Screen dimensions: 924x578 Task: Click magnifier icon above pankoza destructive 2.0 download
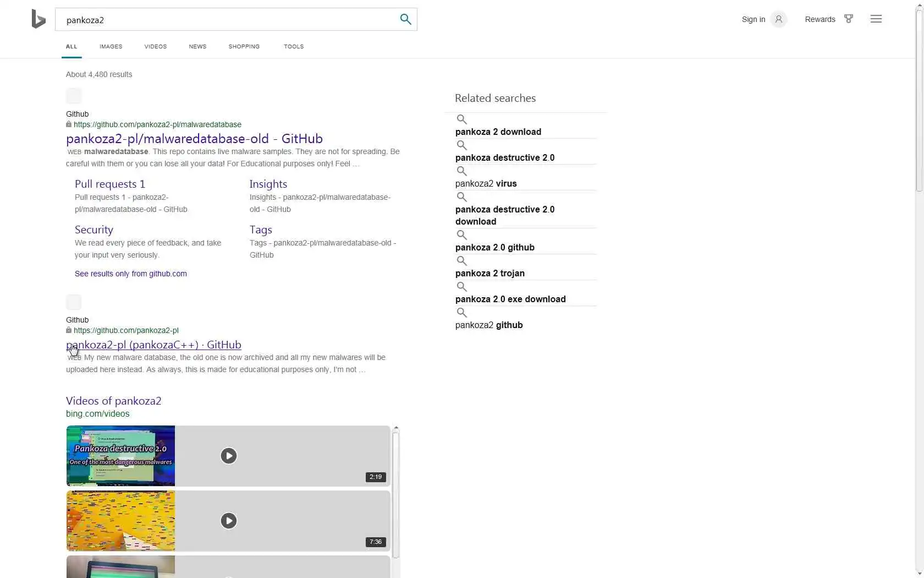point(461,197)
